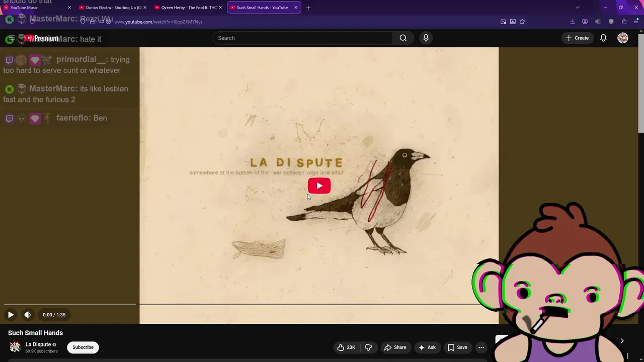This screenshot has height=362, width=644.
Task: Bookmark this page with star icon
Action: click(522, 22)
